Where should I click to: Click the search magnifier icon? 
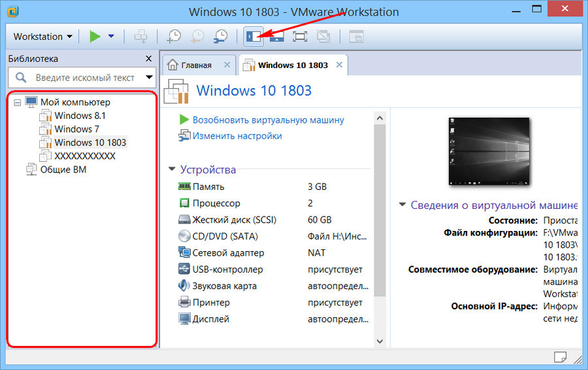pos(21,78)
